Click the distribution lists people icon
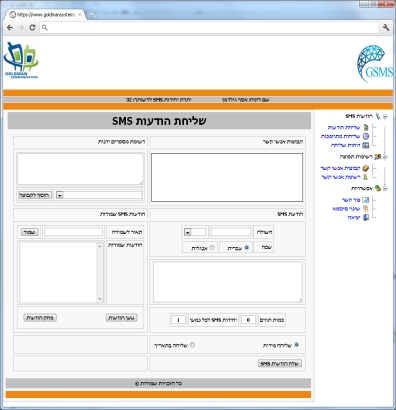The width and height of the screenshot is (396, 410). [377, 157]
